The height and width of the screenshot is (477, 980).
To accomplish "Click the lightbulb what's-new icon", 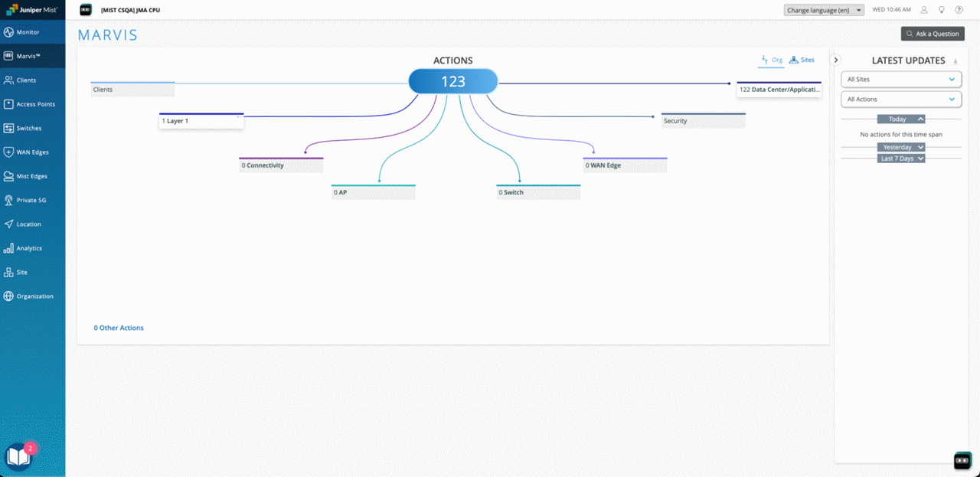I will 942,9.
